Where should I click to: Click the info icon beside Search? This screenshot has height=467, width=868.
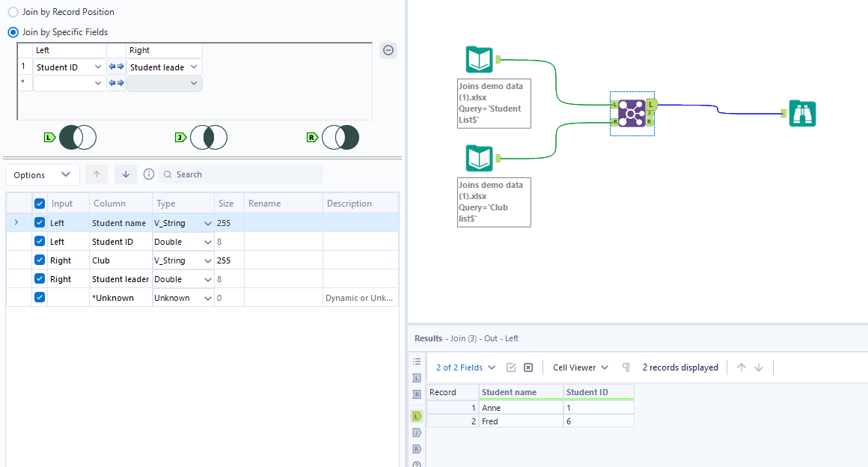(x=149, y=174)
